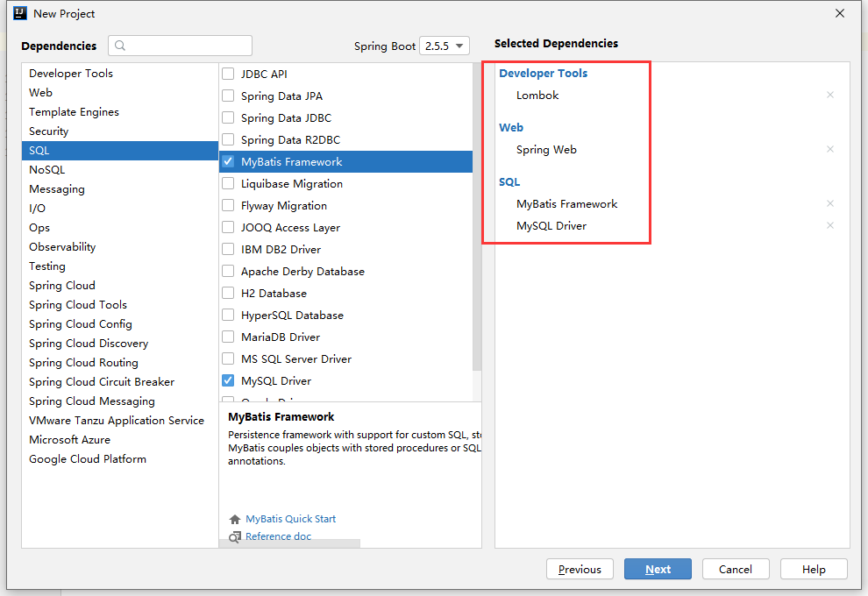Open the NoSQL category

click(x=120, y=170)
